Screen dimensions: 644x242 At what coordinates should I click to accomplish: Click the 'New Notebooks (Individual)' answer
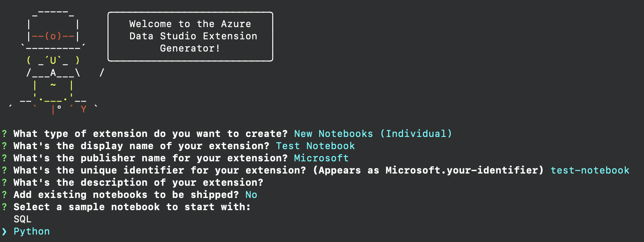pos(373,134)
